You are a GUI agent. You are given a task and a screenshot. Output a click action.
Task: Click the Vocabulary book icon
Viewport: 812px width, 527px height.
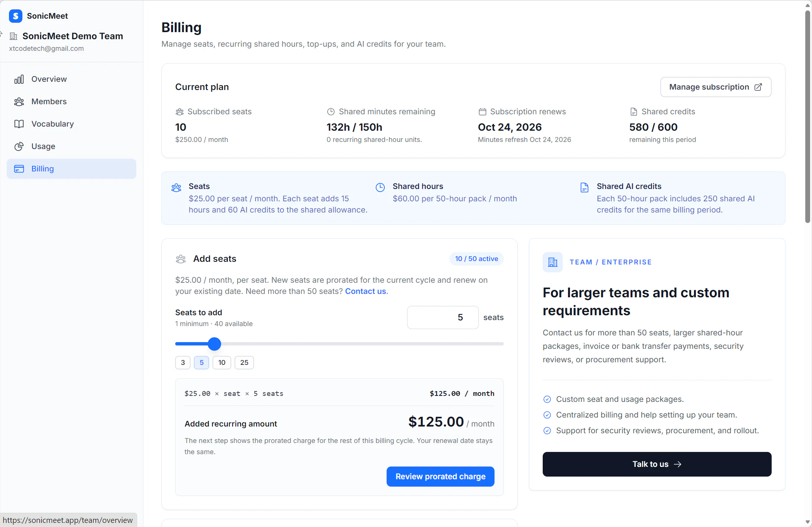tap(19, 124)
